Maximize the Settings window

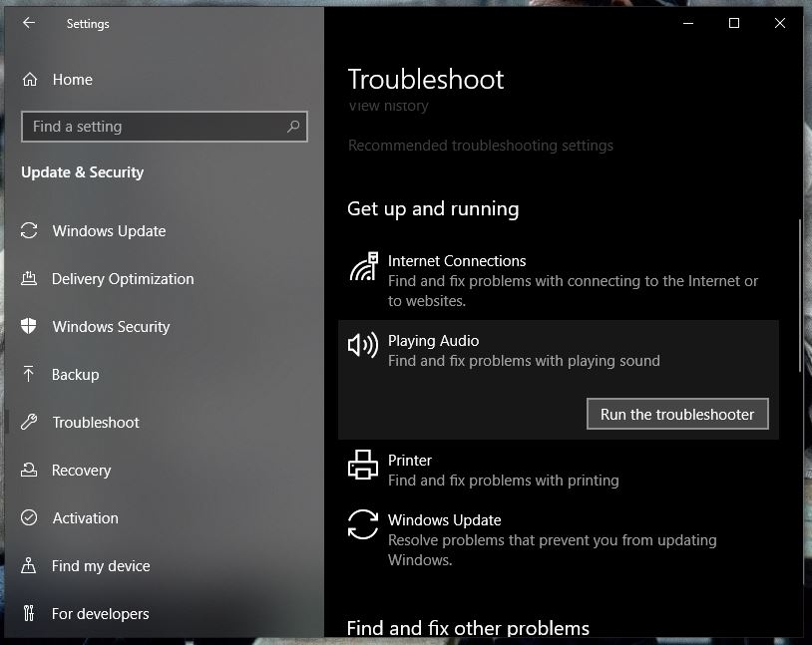pyautogui.click(x=734, y=23)
